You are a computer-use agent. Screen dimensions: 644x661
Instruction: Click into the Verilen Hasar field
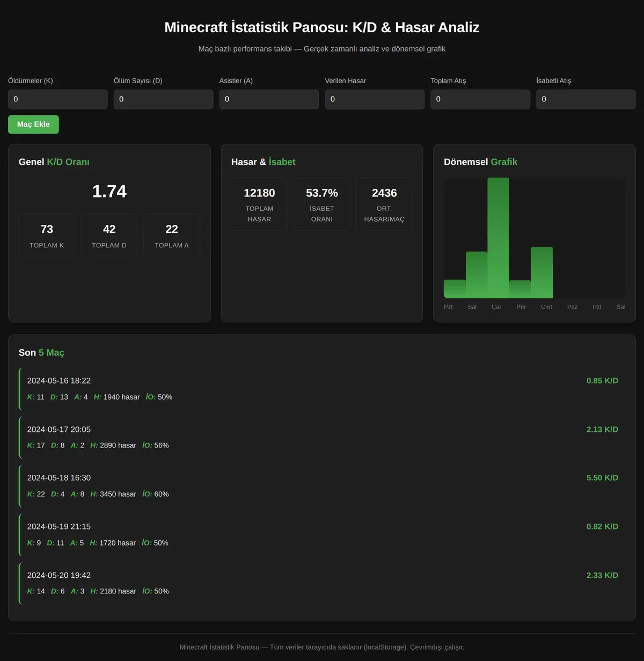(x=375, y=99)
